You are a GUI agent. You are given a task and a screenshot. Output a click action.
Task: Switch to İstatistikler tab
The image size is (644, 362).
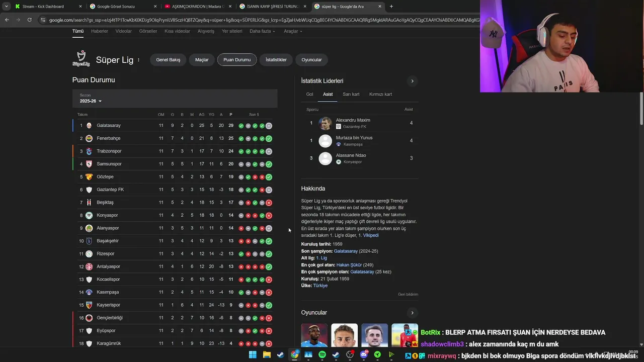pyautogui.click(x=276, y=60)
